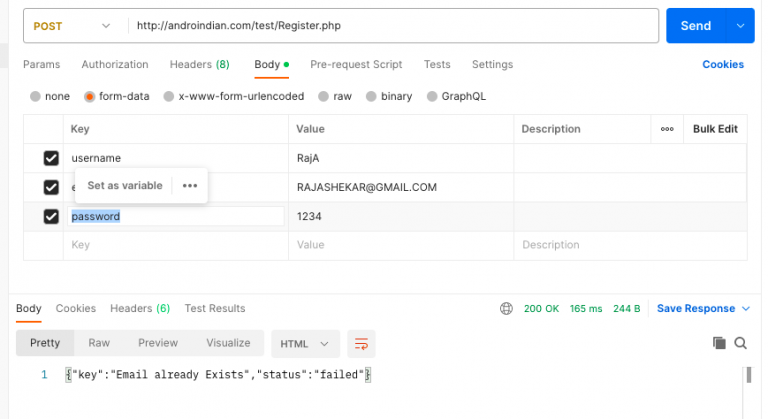Viewport: 768px width, 419px height.
Task: Open the Test Results response tab
Action: point(214,309)
